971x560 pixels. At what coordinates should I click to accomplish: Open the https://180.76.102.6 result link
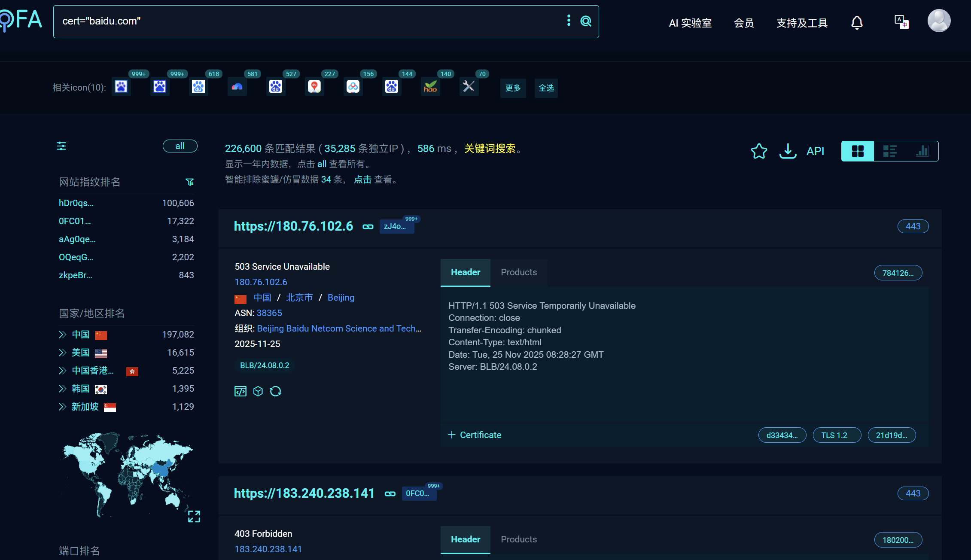[293, 226]
